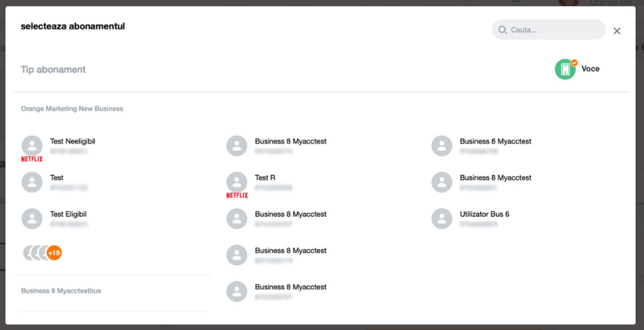Screen dimensions: 644x330
Task: Expand the +18 more subscribers badge
Action: 54,253
